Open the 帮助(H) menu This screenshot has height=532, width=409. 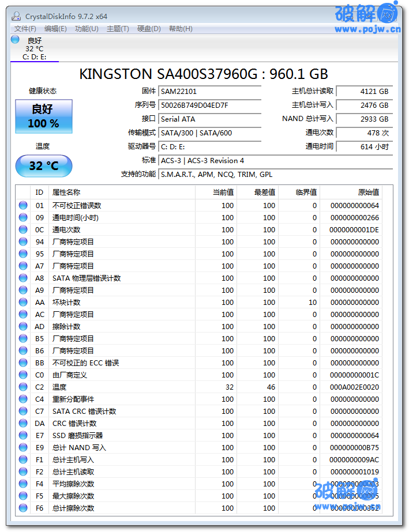click(x=181, y=29)
